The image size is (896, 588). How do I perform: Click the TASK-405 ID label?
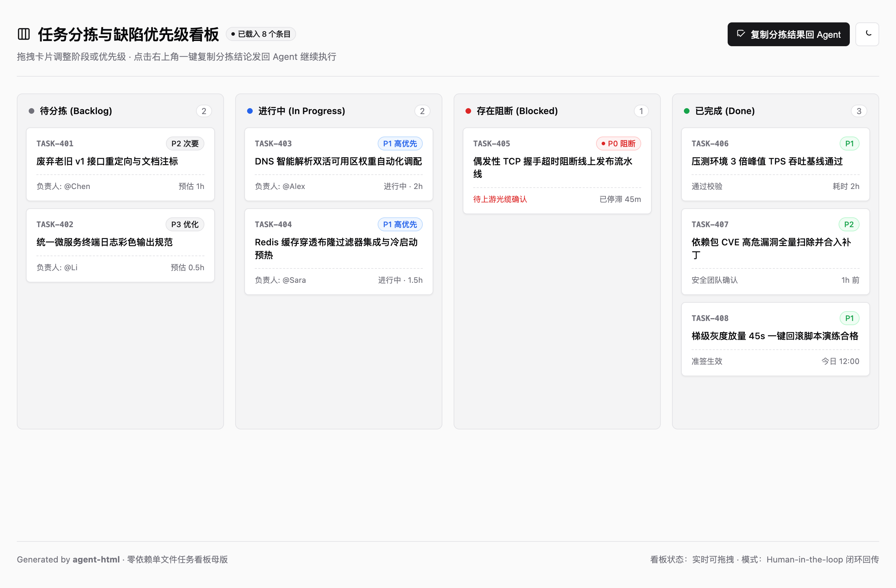tap(492, 143)
